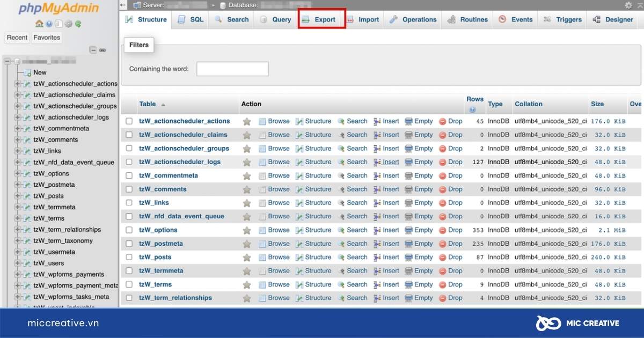This screenshot has width=644, height=338.
Task: Check the tzW_actionscheduler_logs checkbox
Action: 129,162
